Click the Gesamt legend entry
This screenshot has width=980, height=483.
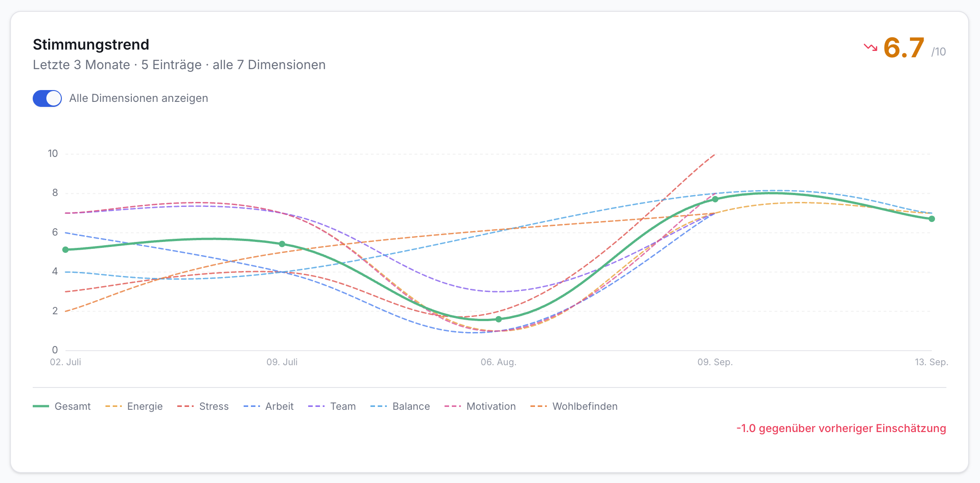[62, 406]
